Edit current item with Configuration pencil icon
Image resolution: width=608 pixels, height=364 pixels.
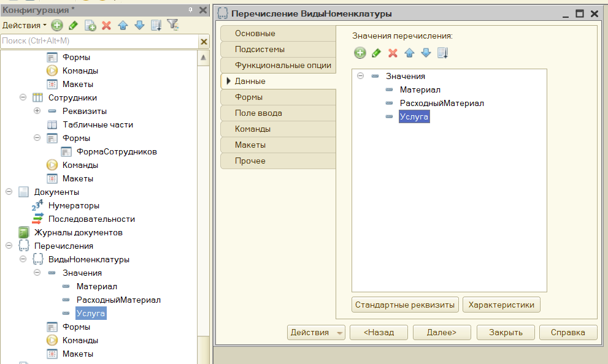pos(73,26)
